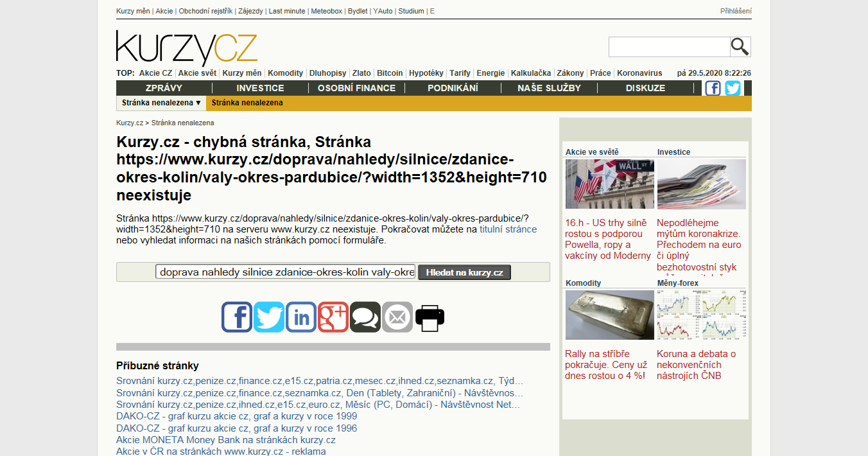This screenshot has width=868, height=456.
Task: Open Meteobox top link
Action: point(327,11)
